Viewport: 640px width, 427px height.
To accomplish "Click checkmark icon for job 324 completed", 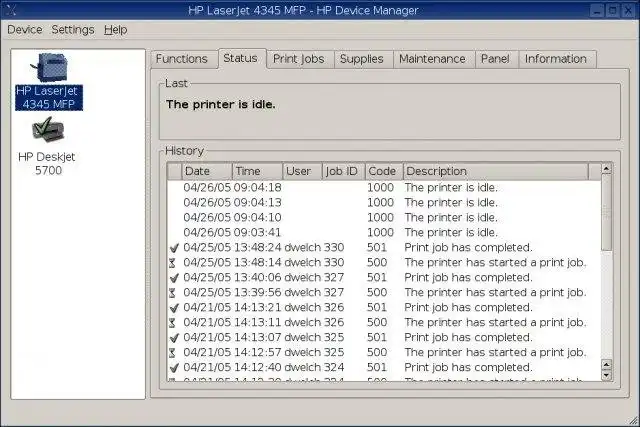I will [x=174, y=368].
